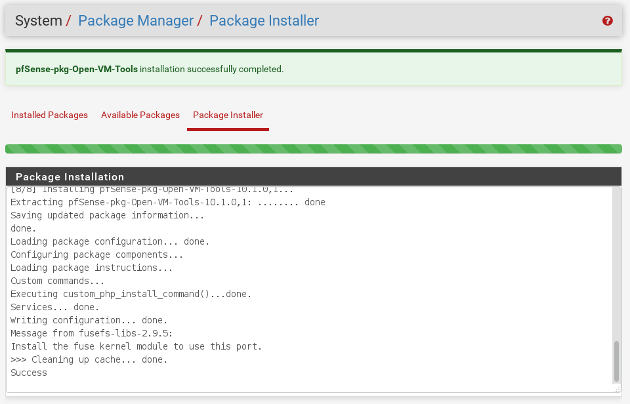Click the 'Extracting pfSense-pkg-Open-VM-Tools' log line
Viewport: 630px width, 404px height.
point(168,202)
